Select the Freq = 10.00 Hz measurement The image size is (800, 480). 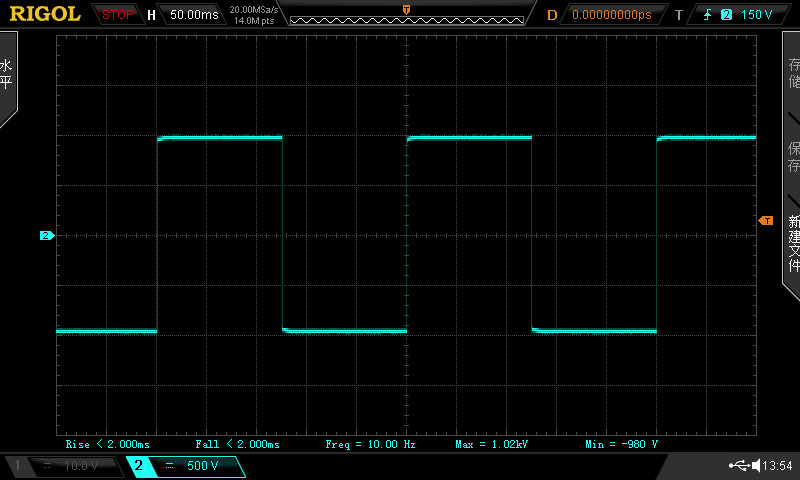point(370,443)
